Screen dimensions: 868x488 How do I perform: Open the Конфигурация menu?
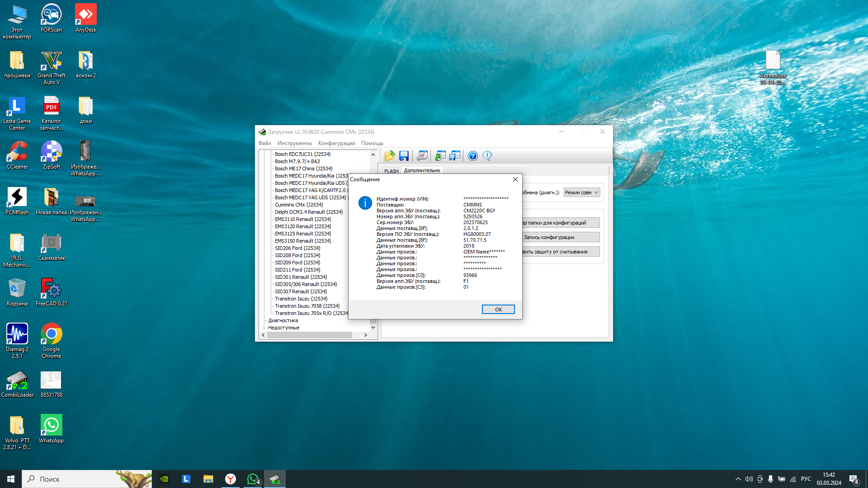336,143
